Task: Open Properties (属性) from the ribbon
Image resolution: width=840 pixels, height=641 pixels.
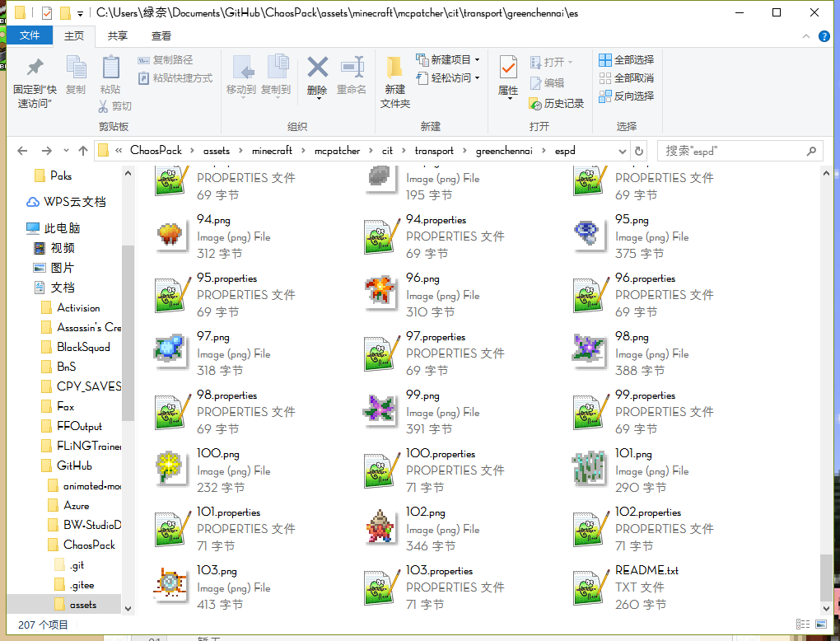Action: 508,68
